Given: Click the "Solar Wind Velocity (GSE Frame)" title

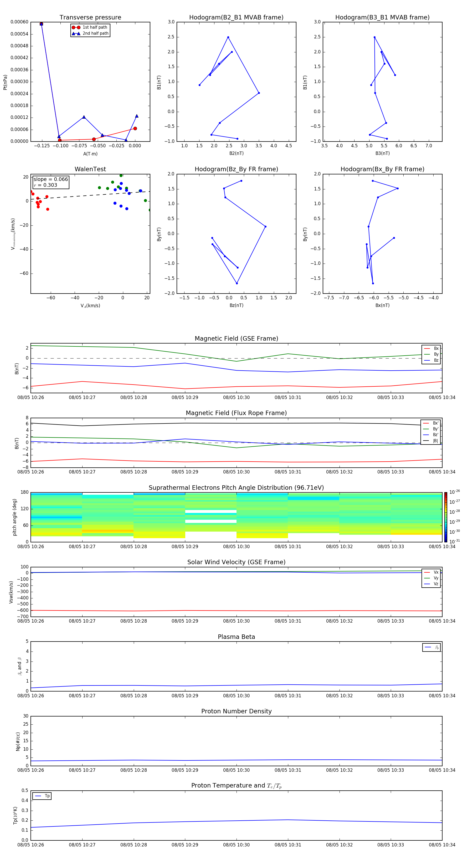Looking at the screenshot, I should (x=236, y=562).
